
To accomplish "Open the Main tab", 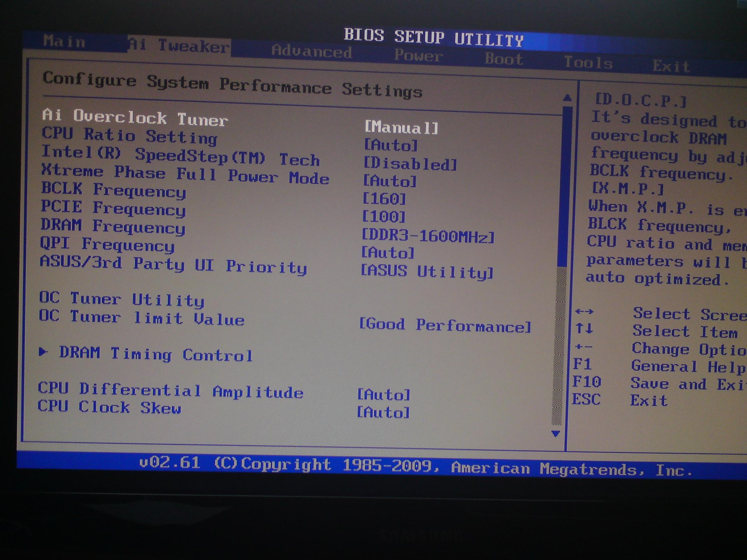I will pyautogui.click(x=64, y=42).
